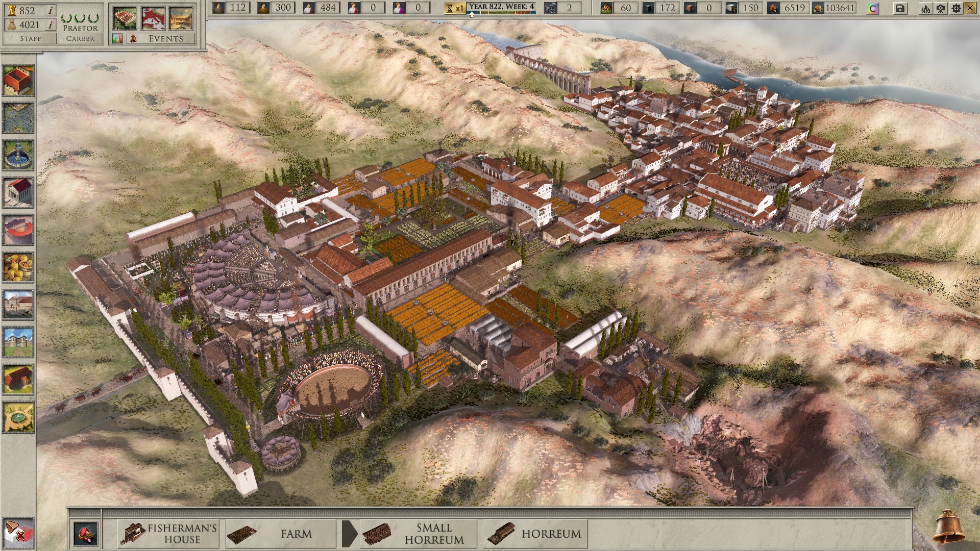Select Horreum from the build bar
The width and height of the screenshot is (980, 551).
point(535,534)
